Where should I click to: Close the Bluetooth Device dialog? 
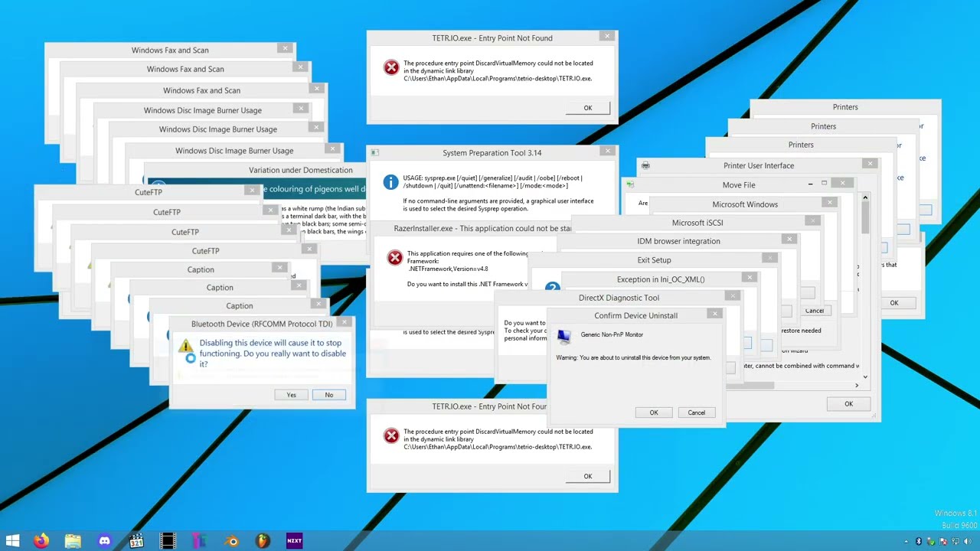(345, 322)
